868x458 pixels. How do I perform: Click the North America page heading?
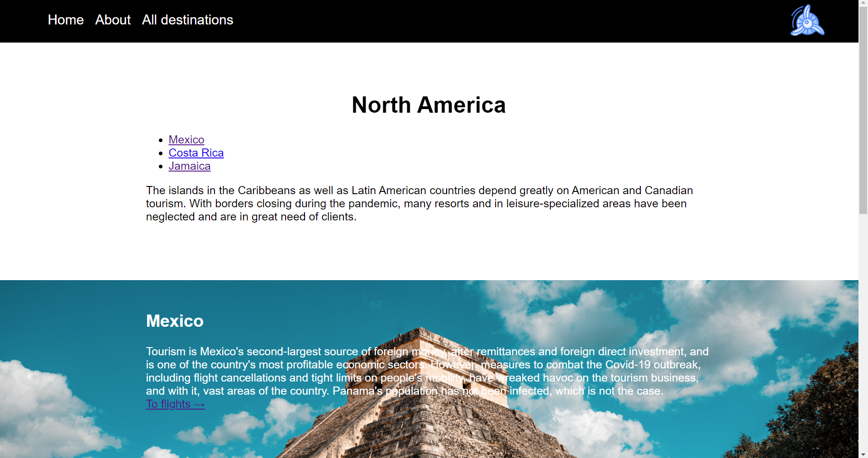(429, 105)
